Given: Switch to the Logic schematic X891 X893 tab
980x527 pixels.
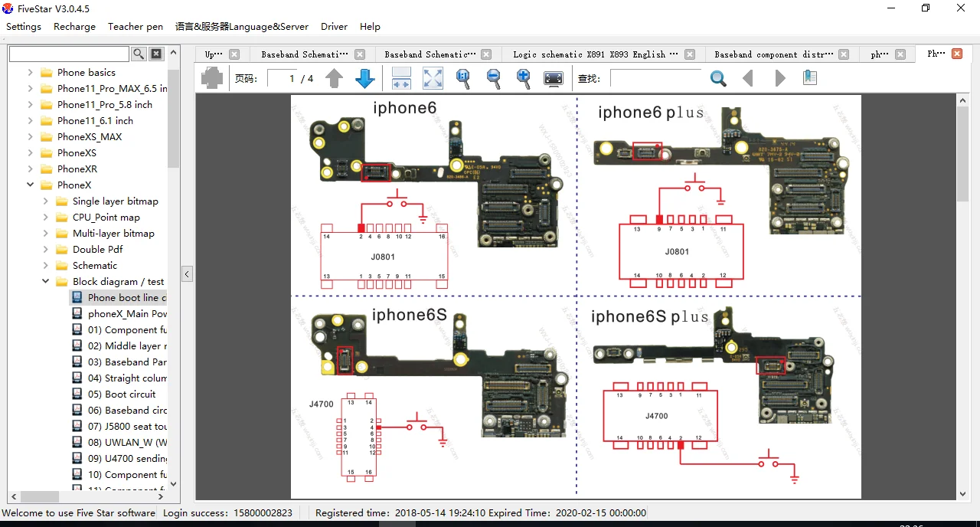Looking at the screenshot, I should click(595, 54).
